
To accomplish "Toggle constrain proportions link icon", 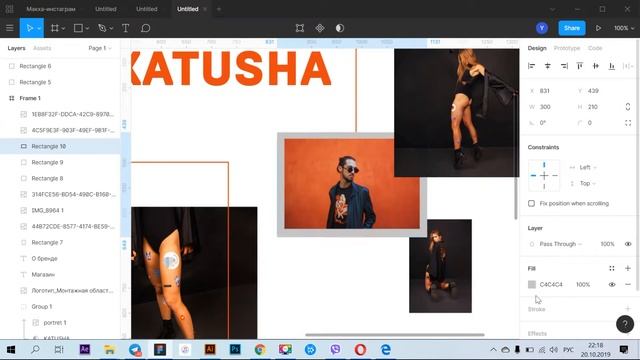I will [628, 107].
